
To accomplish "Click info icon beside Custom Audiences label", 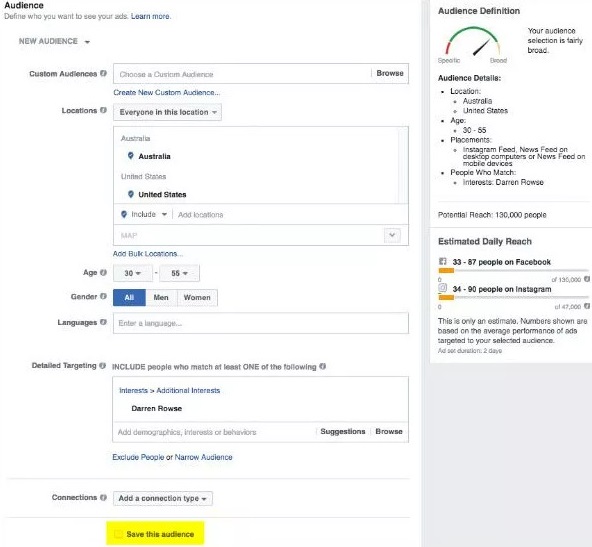I will click(x=103, y=73).
